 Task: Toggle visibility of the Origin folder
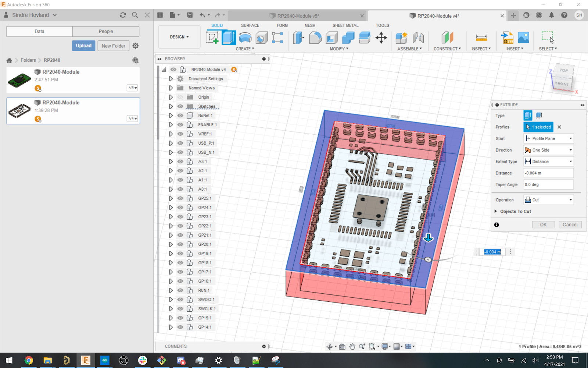pyautogui.click(x=180, y=97)
